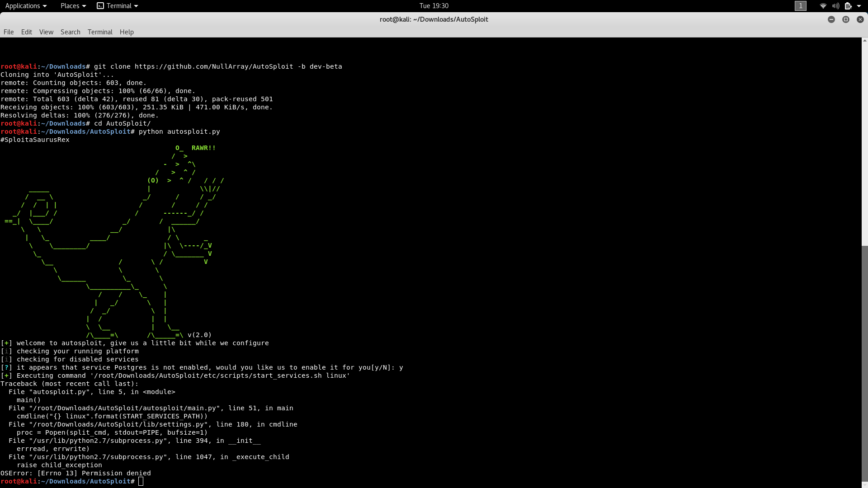Click the Tue 19:30 clock

click(x=434, y=6)
